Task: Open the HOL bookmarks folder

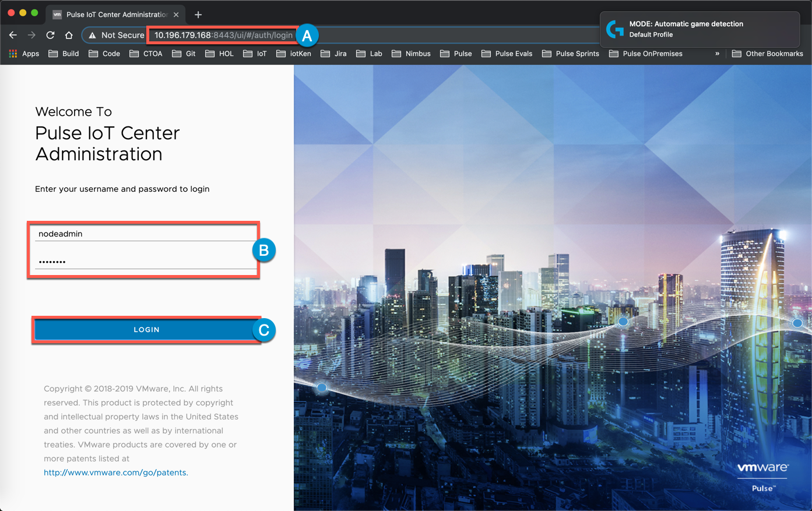Action: point(219,54)
